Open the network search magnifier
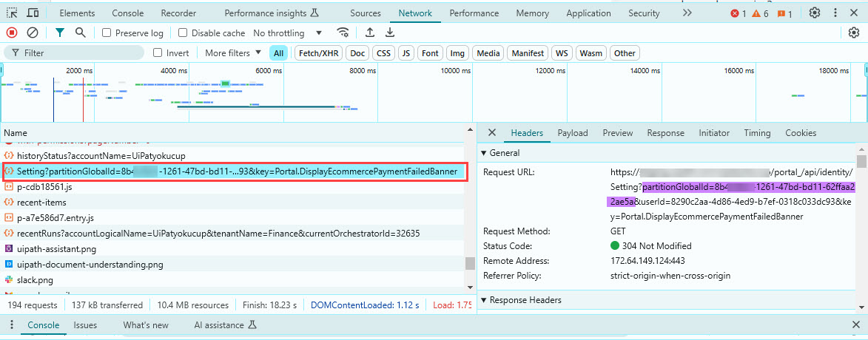Image resolution: width=868 pixels, height=340 pixels. tap(80, 33)
